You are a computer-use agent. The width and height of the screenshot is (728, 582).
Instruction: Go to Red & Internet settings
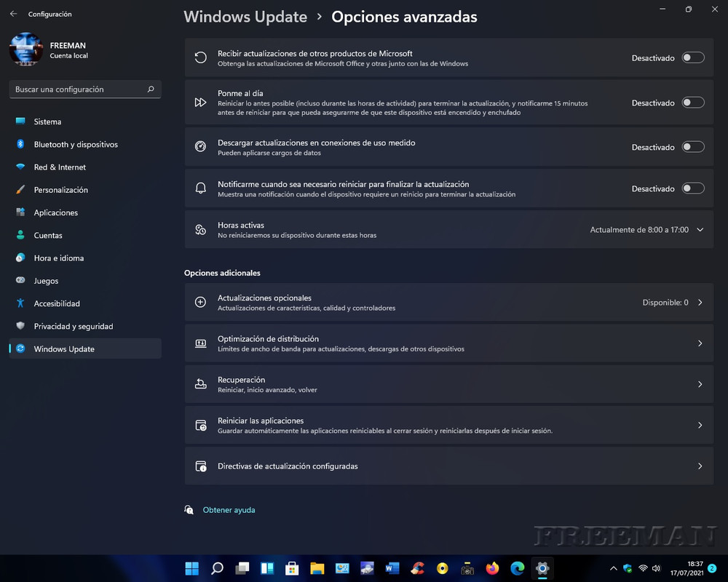coord(85,167)
